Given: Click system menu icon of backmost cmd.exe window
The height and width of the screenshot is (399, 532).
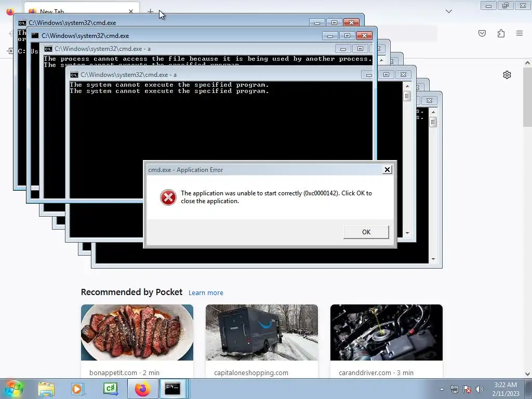Looking at the screenshot, I should click(22, 23).
